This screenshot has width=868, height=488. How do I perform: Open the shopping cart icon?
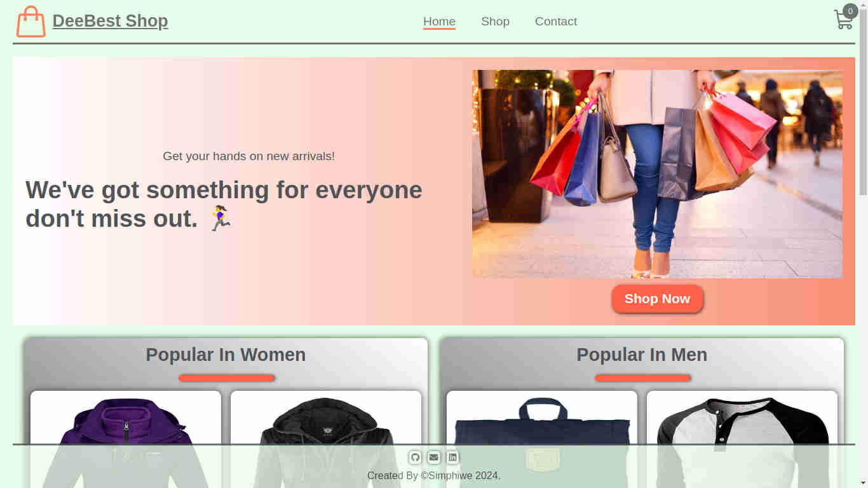843,20
